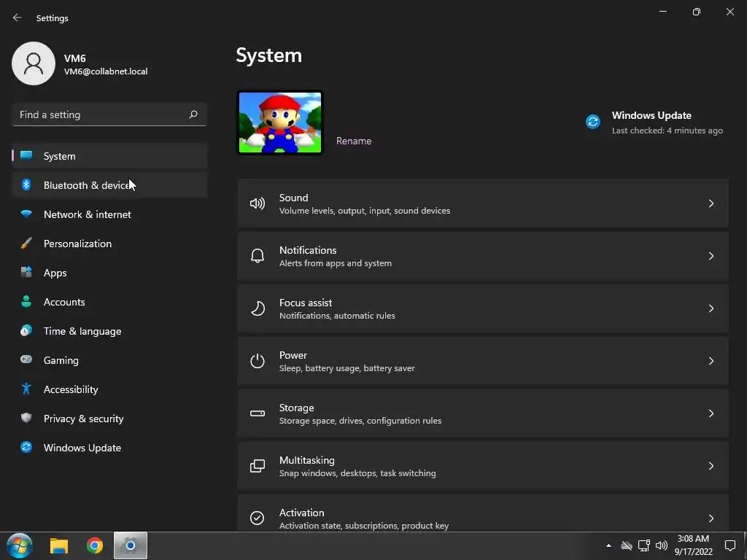Click the search magnifier icon
Image resolution: width=747 pixels, height=560 pixels.
click(193, 114)
